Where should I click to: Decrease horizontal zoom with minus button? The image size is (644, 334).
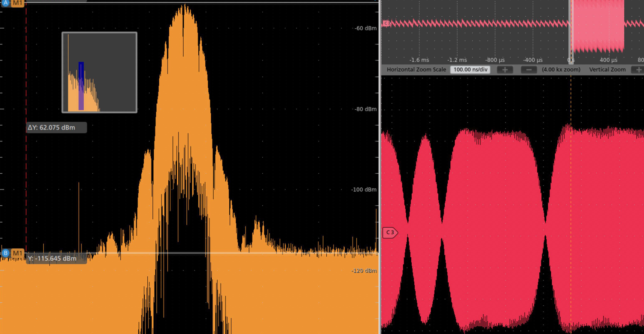click(529, 69)
